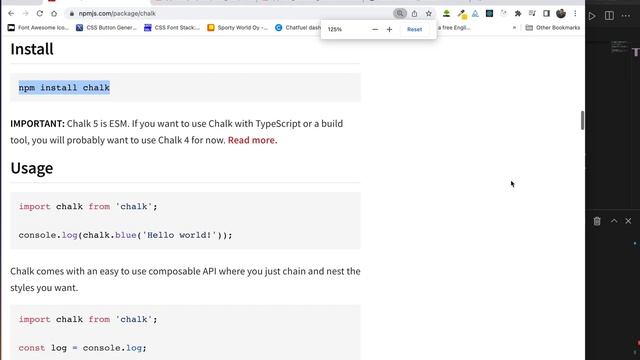Click the Install heading
Screen dimensions: 640x360
32,49
